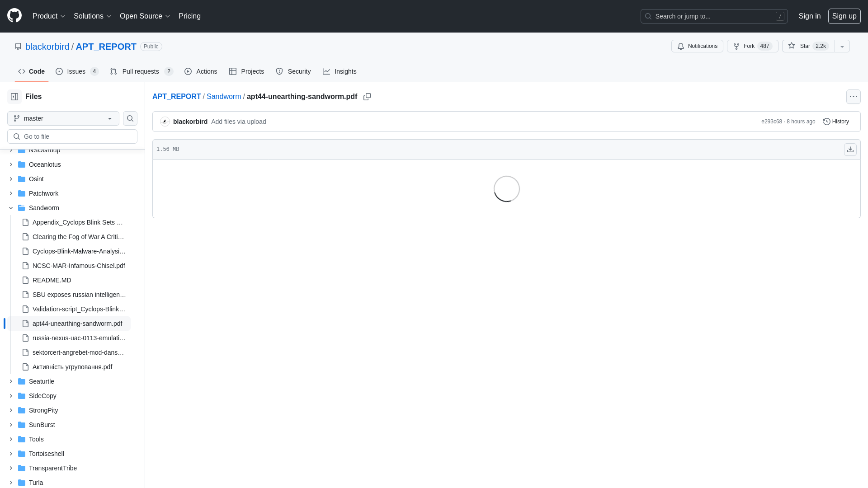Open README.MD in Sandworm folder
Image resolution: width=868 pixels, height=488 pixels.
point(52,280)
